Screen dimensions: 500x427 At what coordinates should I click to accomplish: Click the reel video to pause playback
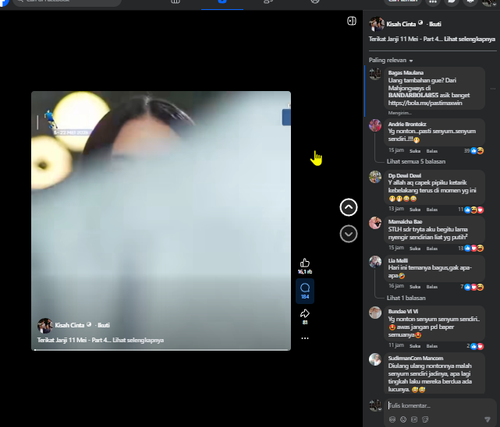coord(161,221)
